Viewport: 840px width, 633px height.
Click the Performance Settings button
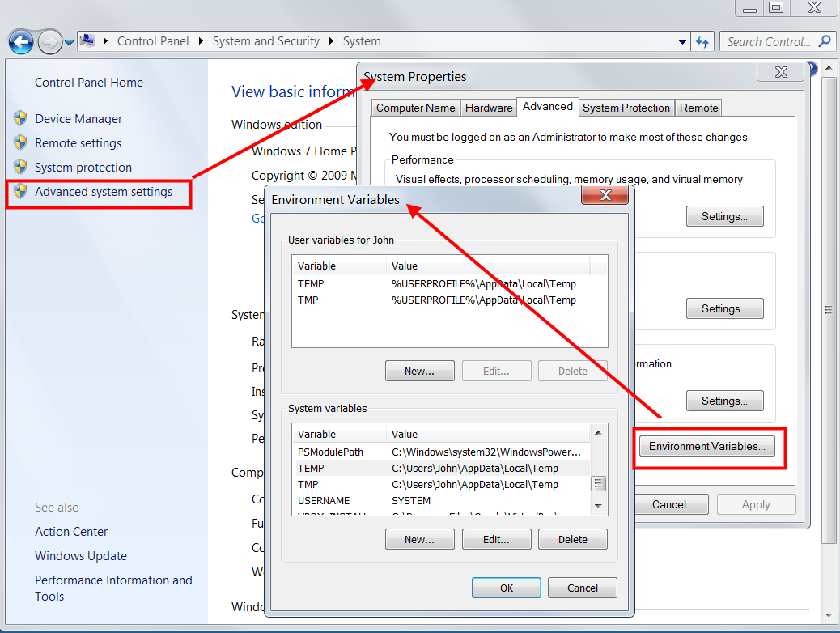725,217
